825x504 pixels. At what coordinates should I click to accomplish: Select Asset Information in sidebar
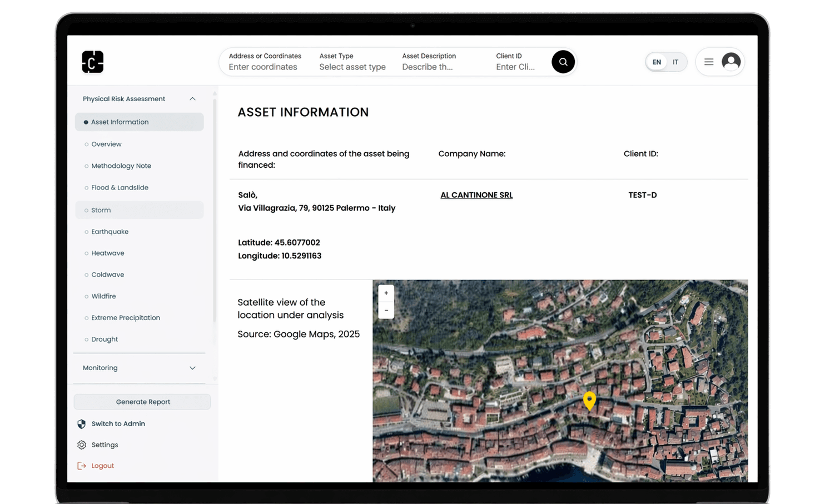[x=139, y=122]
